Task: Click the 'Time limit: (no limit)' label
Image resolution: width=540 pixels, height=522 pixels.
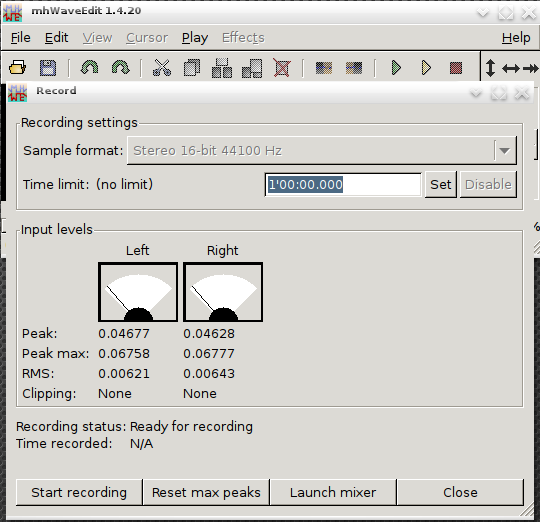Action: coord(88,185)
